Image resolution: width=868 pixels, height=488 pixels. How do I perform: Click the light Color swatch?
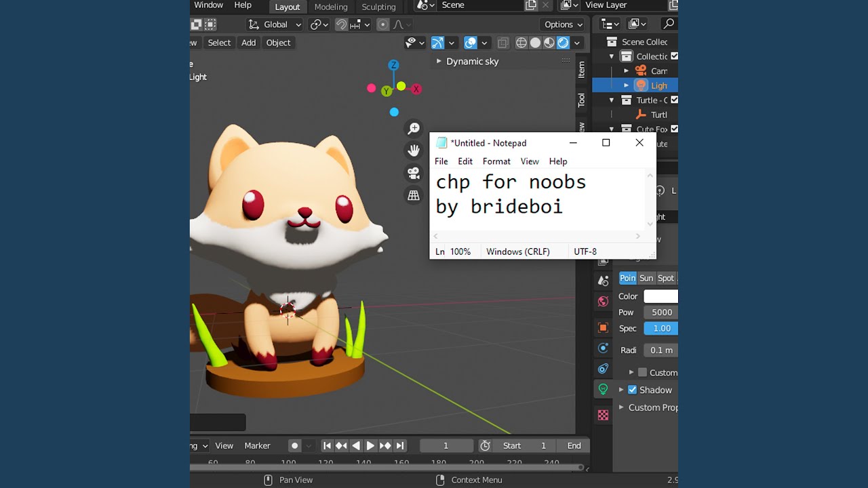tap(660, 296)
